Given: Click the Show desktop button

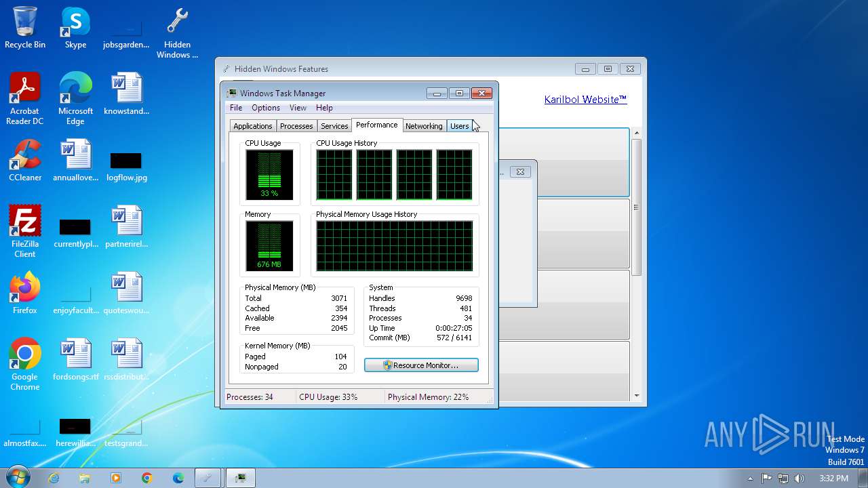Looking at the screenshot, I should pyautogui.click(x=863, y=478).
